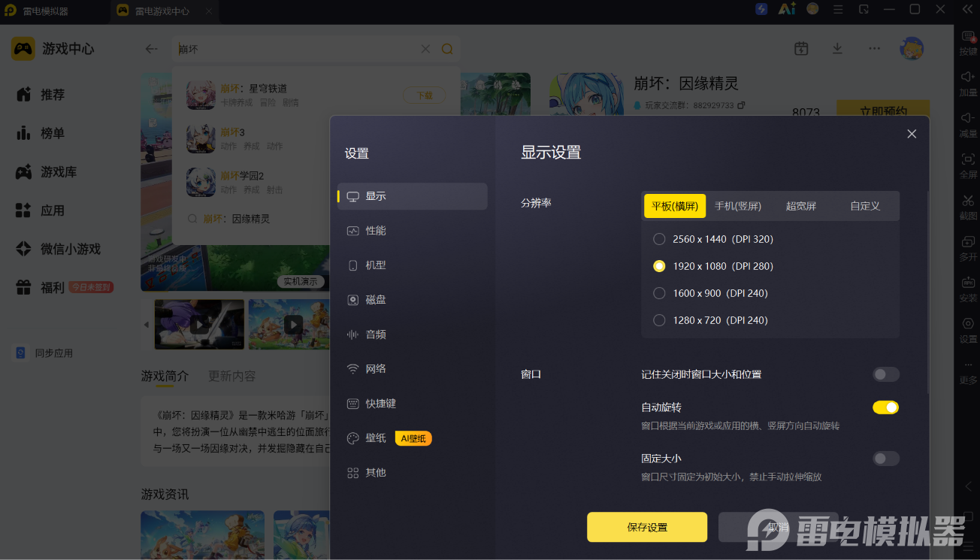Switch to the 超宽屏 resolution tab
Image resolution: width=980 pixels, height=560 pixels.
[801, 206]
